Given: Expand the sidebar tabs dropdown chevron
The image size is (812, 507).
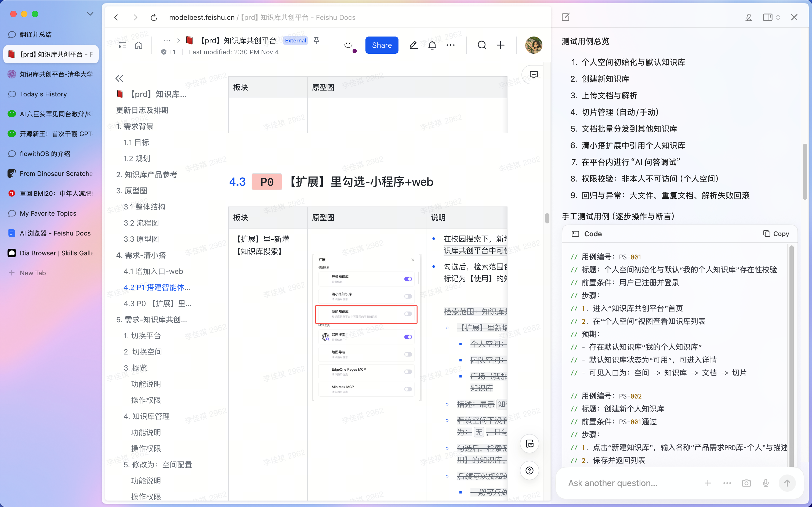Looking at the screenshot, I should pyautogui.click(x=90, y=14).
